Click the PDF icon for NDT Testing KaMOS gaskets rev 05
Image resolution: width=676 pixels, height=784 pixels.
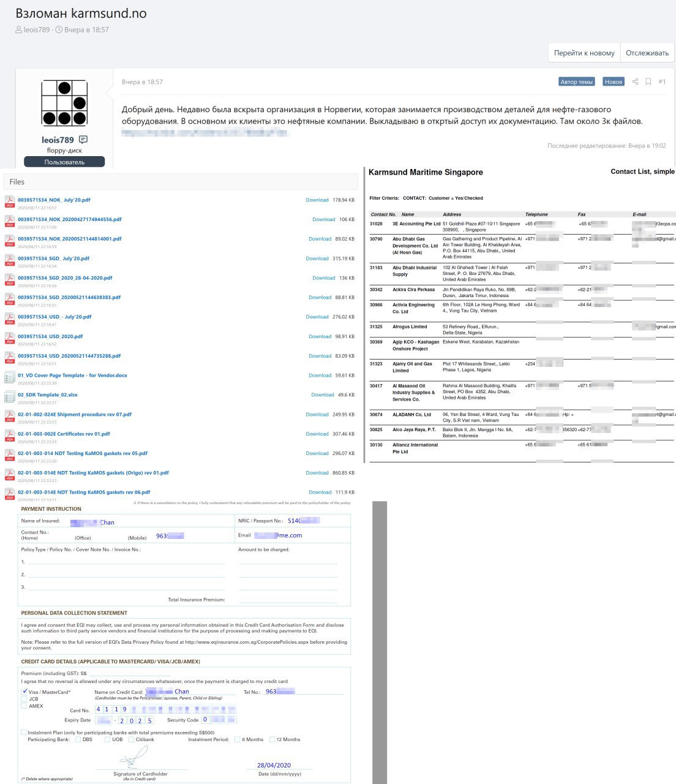[x=10, y=456]
